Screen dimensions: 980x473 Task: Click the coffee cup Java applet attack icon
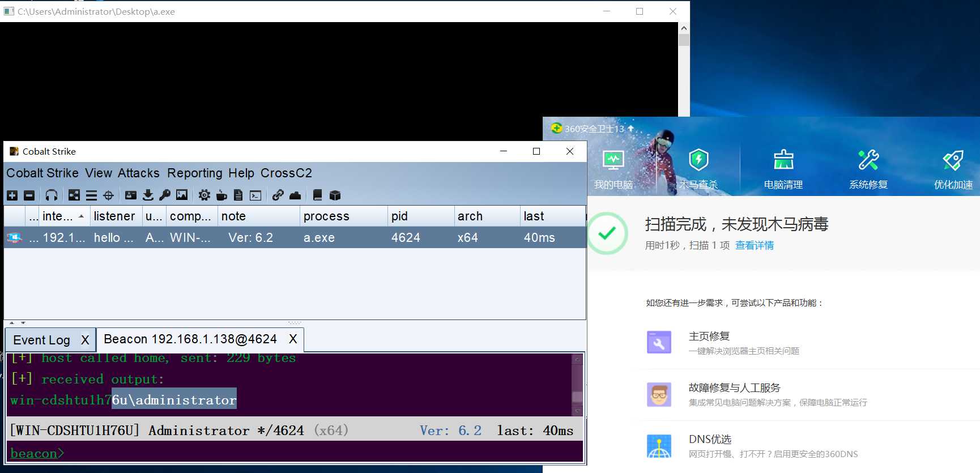pos(221,195)
